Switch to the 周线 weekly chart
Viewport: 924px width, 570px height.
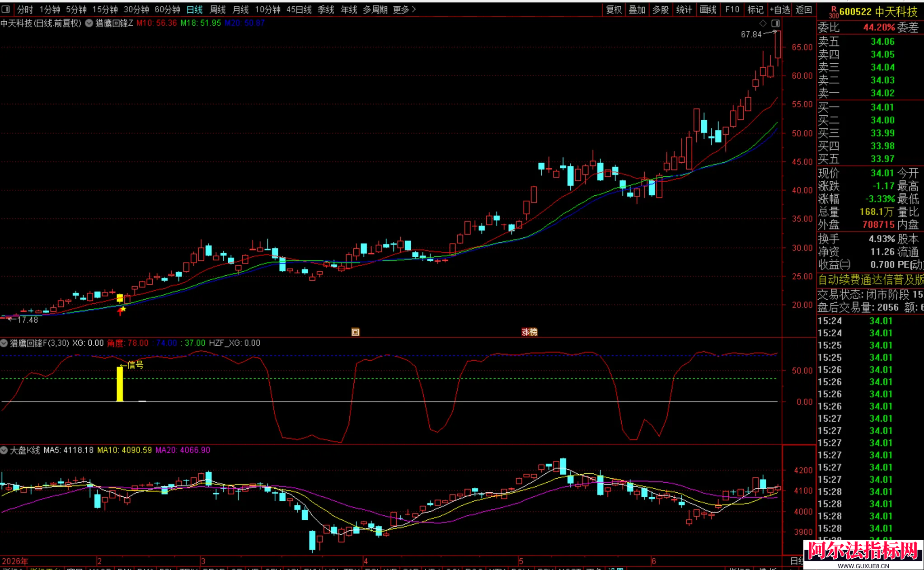pos(218,9)
